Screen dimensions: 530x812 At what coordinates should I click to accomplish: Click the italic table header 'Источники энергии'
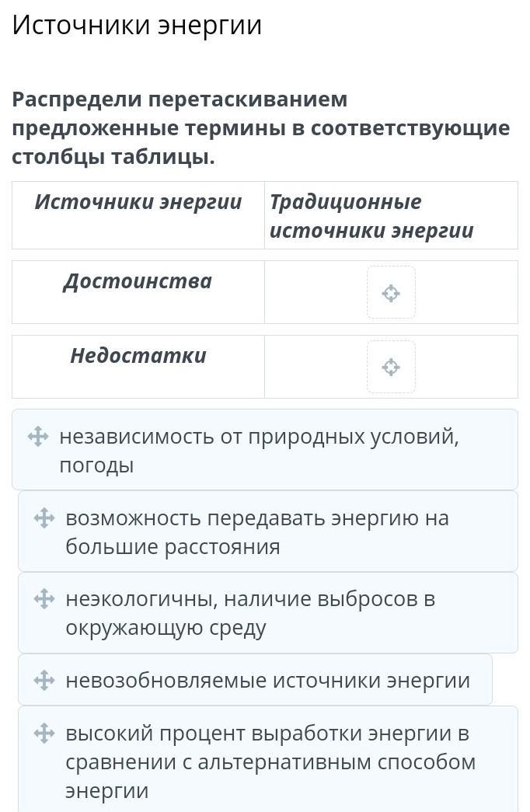click(x=138, y=202)
